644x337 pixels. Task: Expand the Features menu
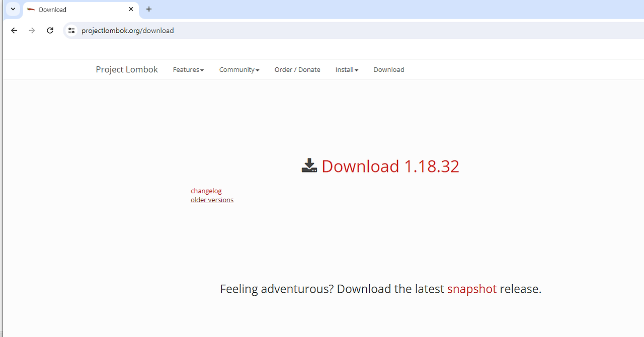click(188, 69)
